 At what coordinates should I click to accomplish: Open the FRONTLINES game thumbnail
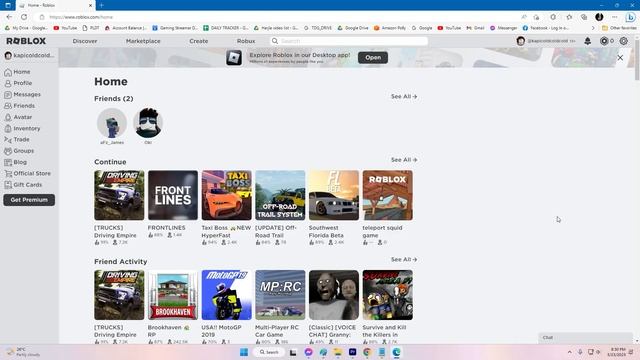[x=173, y=195]
